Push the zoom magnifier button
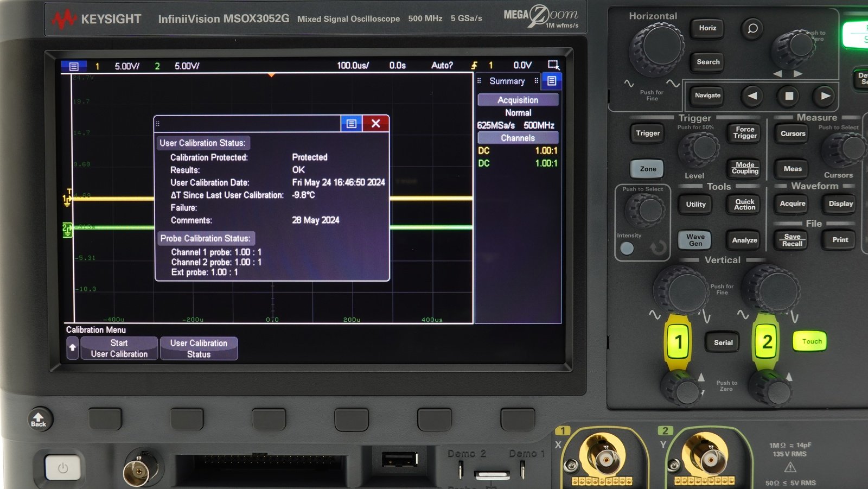868x489 pixels. point(752,28)
